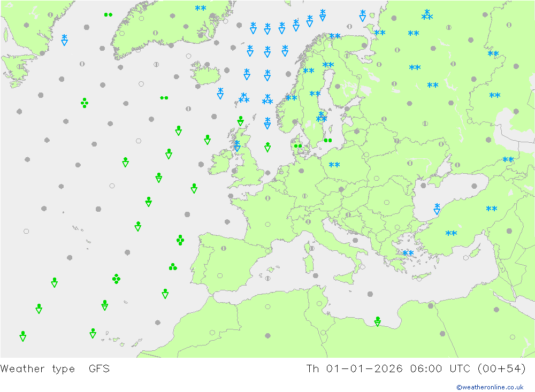Click the half-filled circle symbol in northern Spain

224,248
